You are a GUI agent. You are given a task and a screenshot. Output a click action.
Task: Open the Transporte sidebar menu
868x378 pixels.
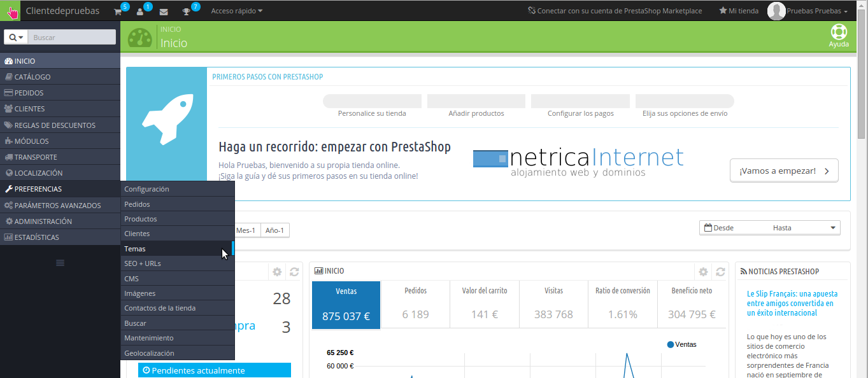(60, 157)
